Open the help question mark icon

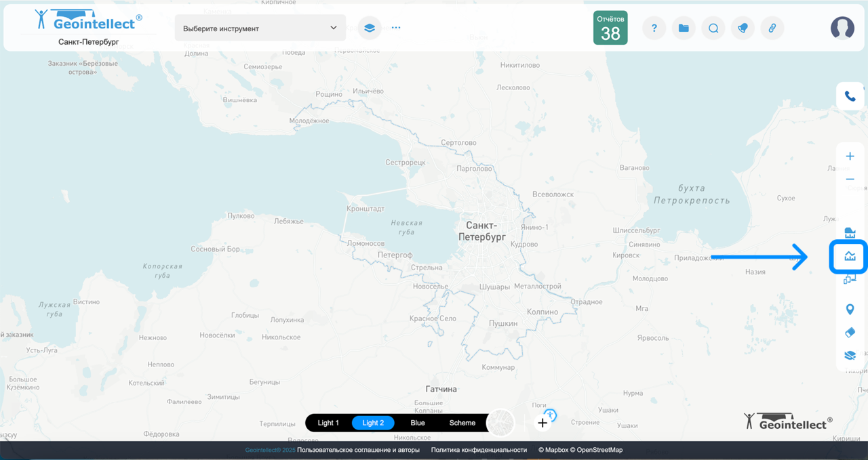654,28
